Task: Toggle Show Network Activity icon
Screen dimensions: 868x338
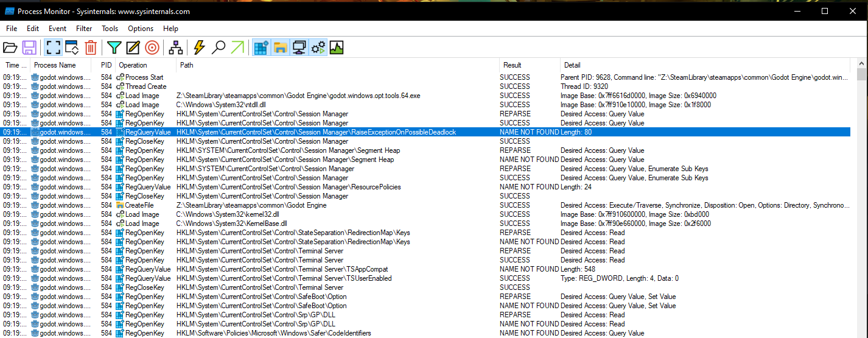Action: [x=299, y=48]
